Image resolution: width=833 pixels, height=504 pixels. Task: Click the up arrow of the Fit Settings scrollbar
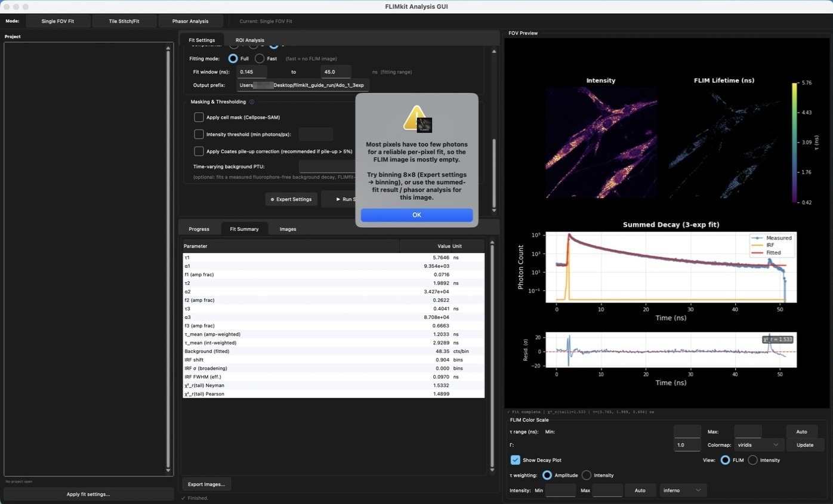[x=493, y=51]
